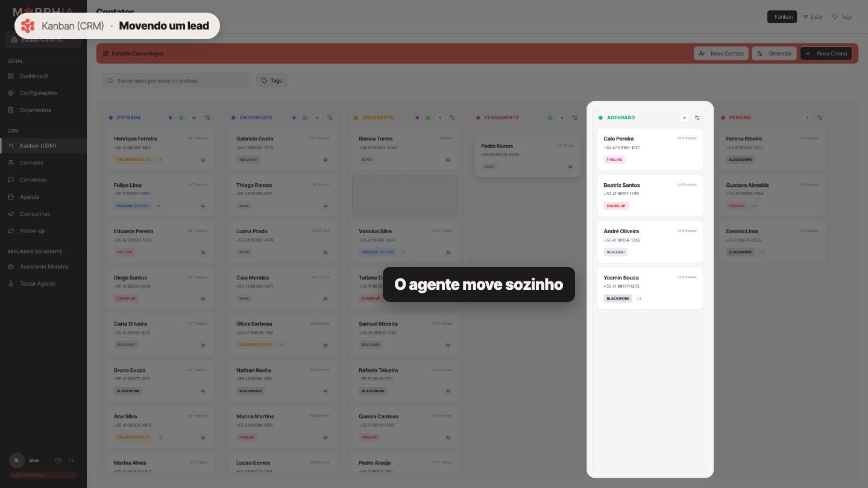868x488 pixels.
Task: Open settings of the Perdido column
Action: tap(820, 118)
